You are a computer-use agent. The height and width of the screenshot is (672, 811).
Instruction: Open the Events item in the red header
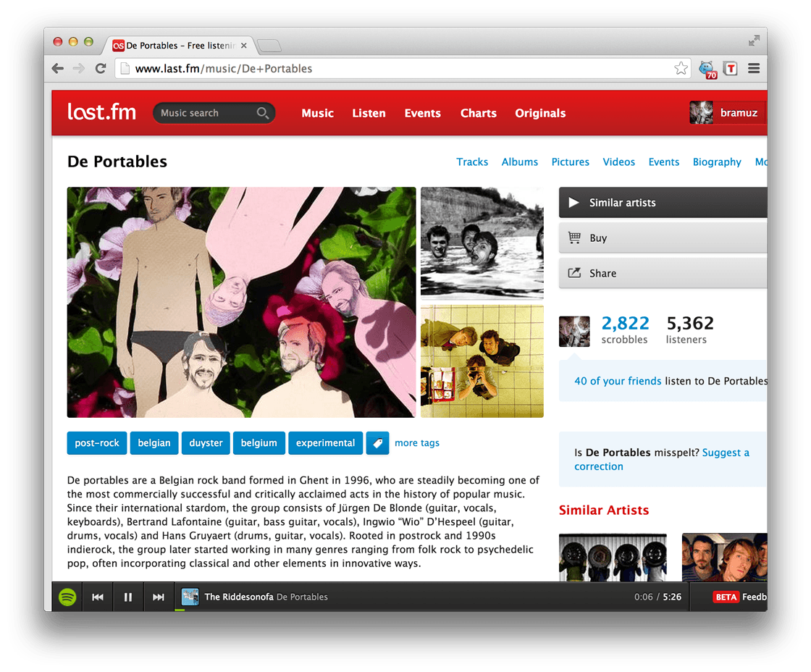tap(423, 113)
